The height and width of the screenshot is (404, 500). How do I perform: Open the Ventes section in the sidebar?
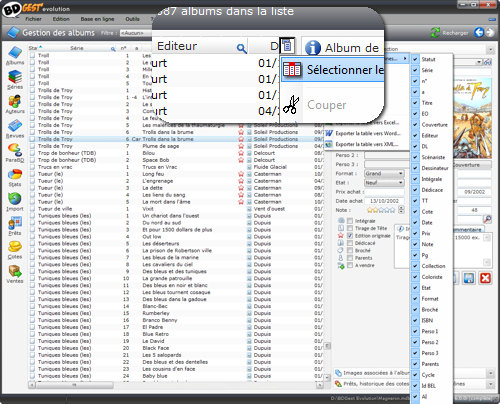tap(15, 274)
